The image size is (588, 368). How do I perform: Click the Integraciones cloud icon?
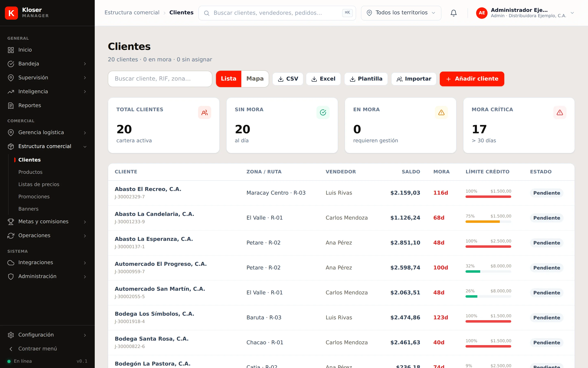[x=11, y=263]
